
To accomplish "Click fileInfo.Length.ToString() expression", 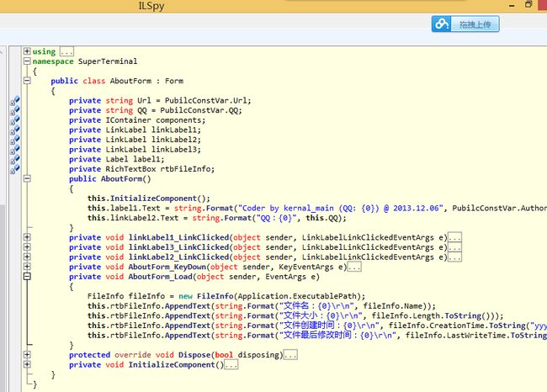I will point(432,315).
